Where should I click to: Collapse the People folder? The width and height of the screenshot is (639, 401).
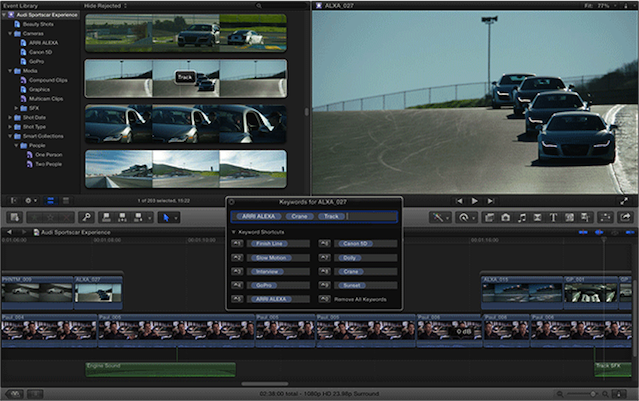16,145
